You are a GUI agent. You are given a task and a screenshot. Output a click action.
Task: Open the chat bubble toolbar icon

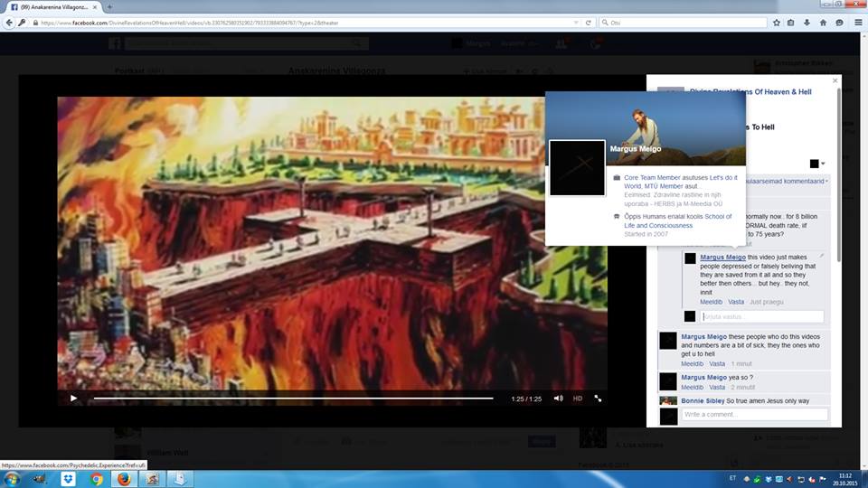click(839, 23)
